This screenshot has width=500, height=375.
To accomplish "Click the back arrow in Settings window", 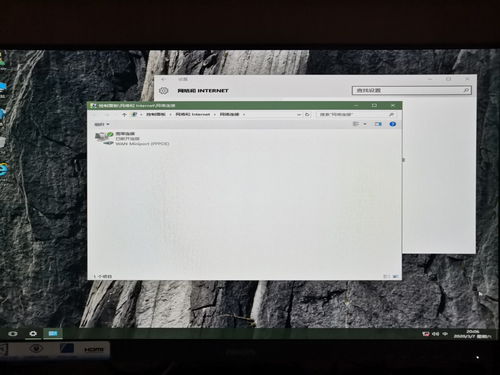I will click(164, 79).
